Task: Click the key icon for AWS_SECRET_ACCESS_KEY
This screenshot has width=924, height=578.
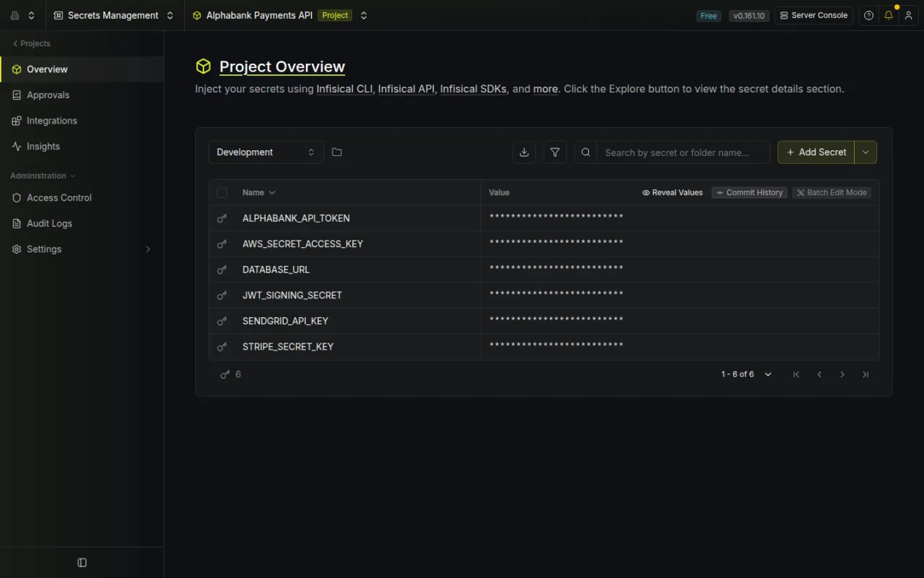Action: 222,244
